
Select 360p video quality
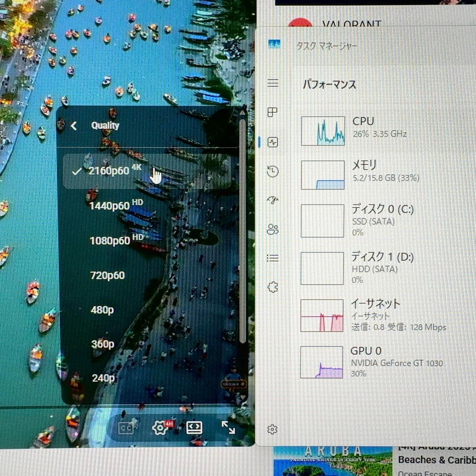pos(102,344)
